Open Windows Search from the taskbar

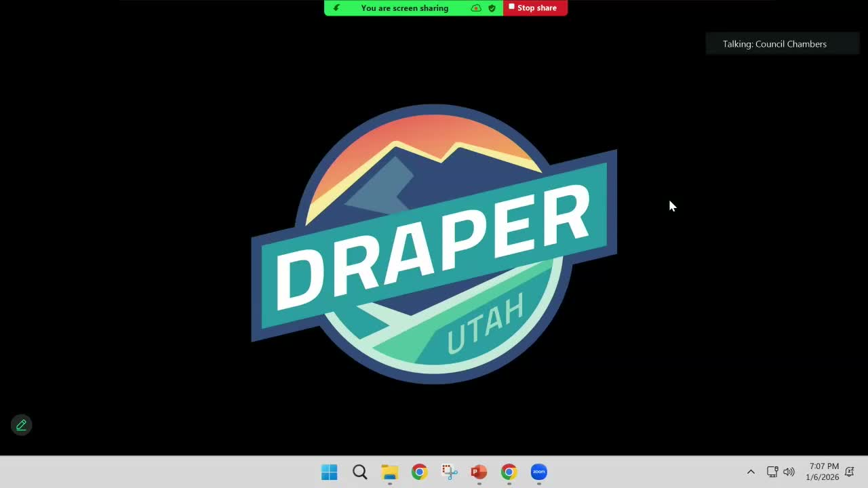pyautogui.click(x=359, y=472)
